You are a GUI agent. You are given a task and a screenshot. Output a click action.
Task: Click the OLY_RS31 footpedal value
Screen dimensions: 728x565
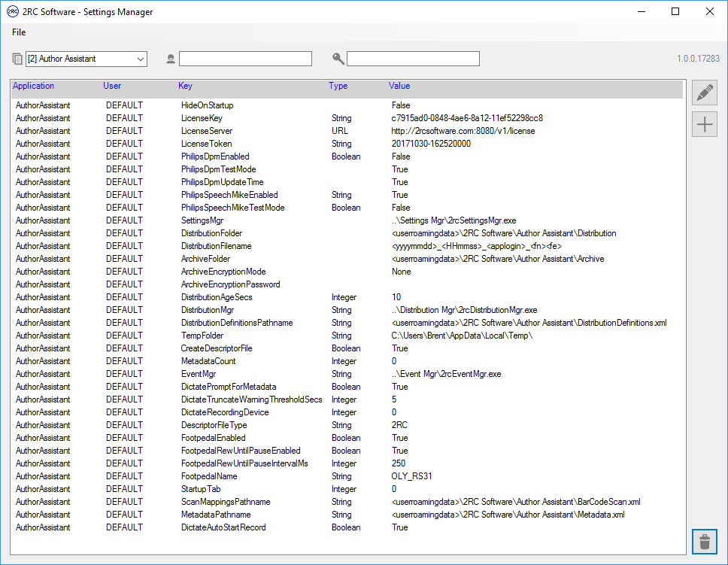point(411,475)
